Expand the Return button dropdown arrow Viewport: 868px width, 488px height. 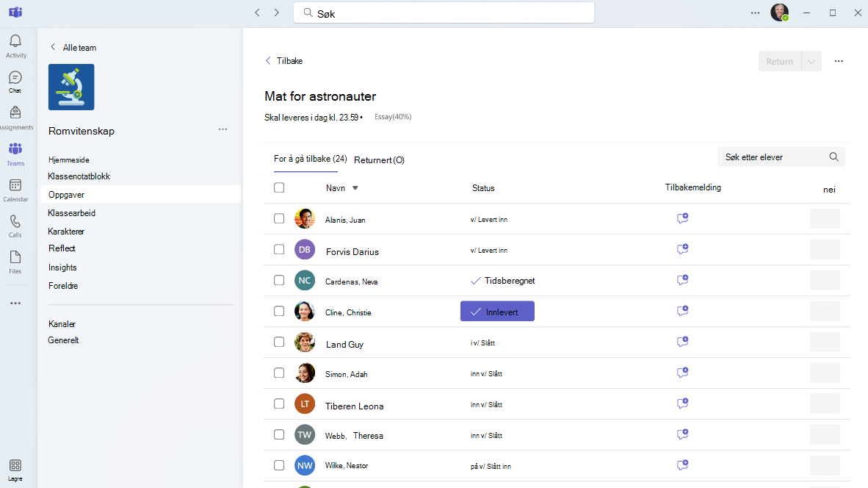pos(811,62)
